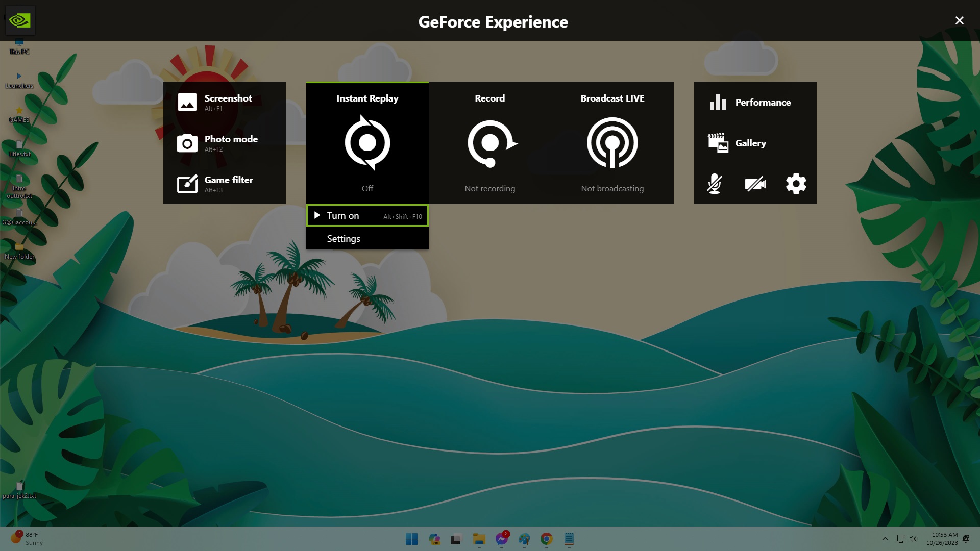Open the notification bell icon
980x551 pixels.
click(x=966, y=539)
